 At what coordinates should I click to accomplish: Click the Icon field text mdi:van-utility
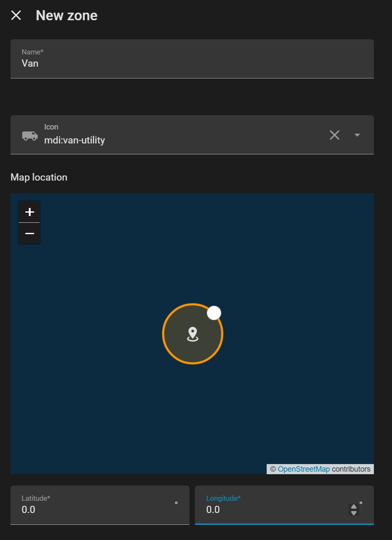click(x=75, y=140)
